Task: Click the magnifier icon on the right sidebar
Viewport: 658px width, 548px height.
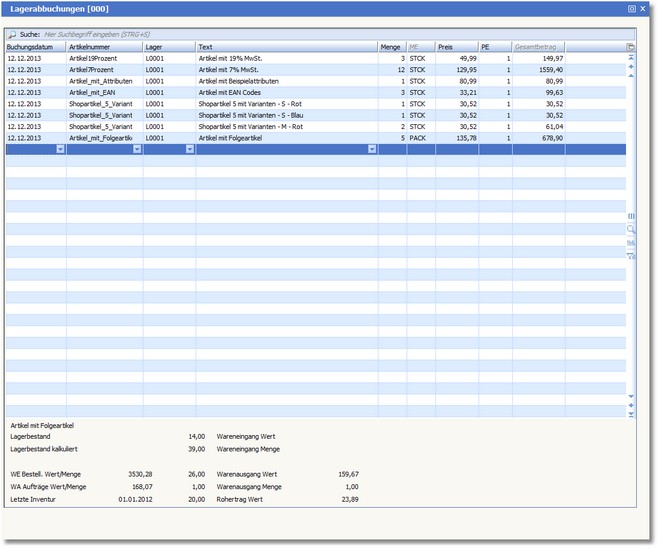Action: click(x=631, y=229)
